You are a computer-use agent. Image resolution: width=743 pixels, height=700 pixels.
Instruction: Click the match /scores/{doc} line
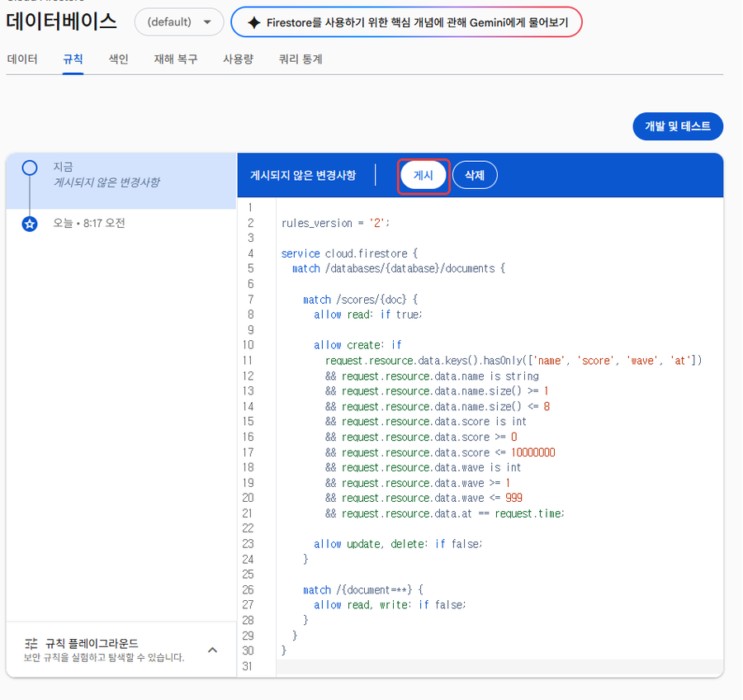(361, 300)
